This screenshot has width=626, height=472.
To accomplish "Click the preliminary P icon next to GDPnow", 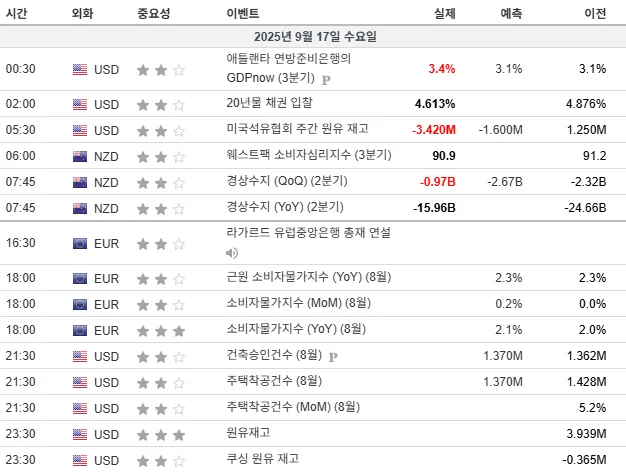I will [326, 79].
